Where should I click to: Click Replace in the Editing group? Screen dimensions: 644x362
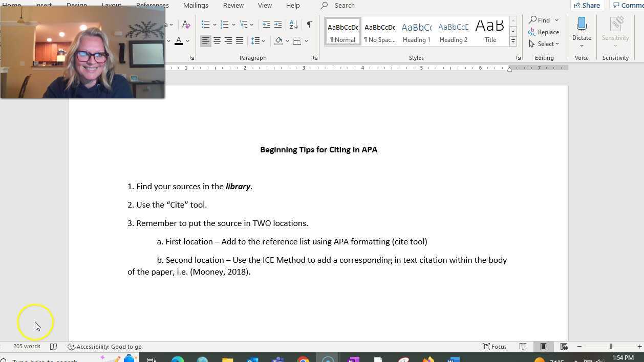[545, 32]
